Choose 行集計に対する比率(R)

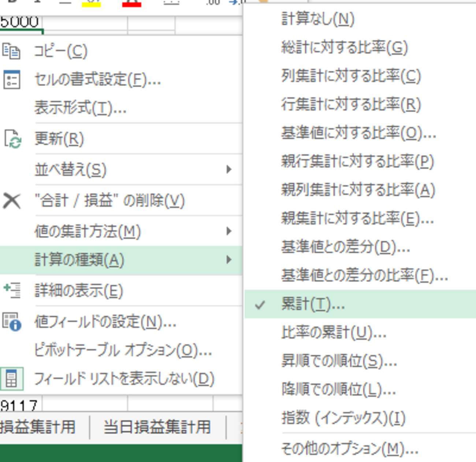click(360, 104)
